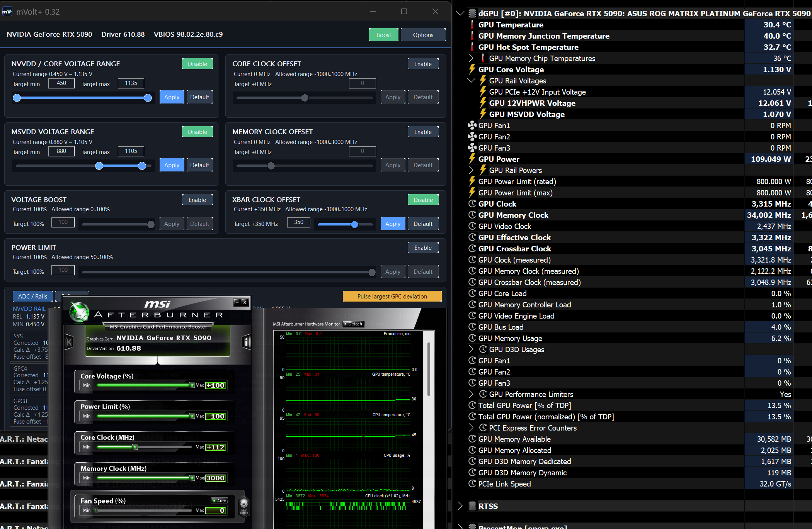Click the GPU Power lightning icon
This screenshot has width=812, height=529.
472,159
